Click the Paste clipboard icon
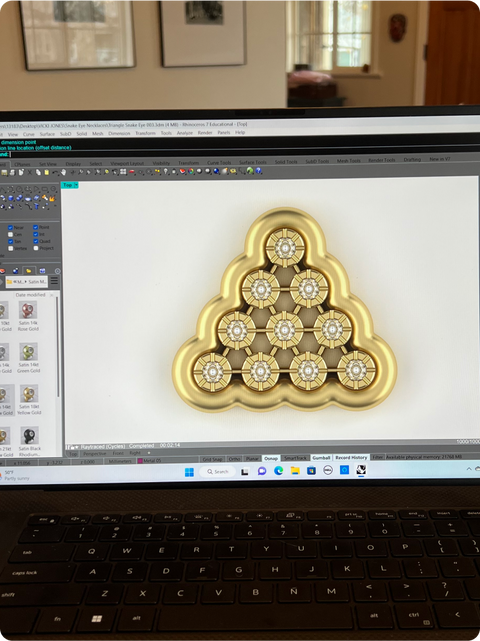This screenshot has height=641, width=480. (47, 173)
